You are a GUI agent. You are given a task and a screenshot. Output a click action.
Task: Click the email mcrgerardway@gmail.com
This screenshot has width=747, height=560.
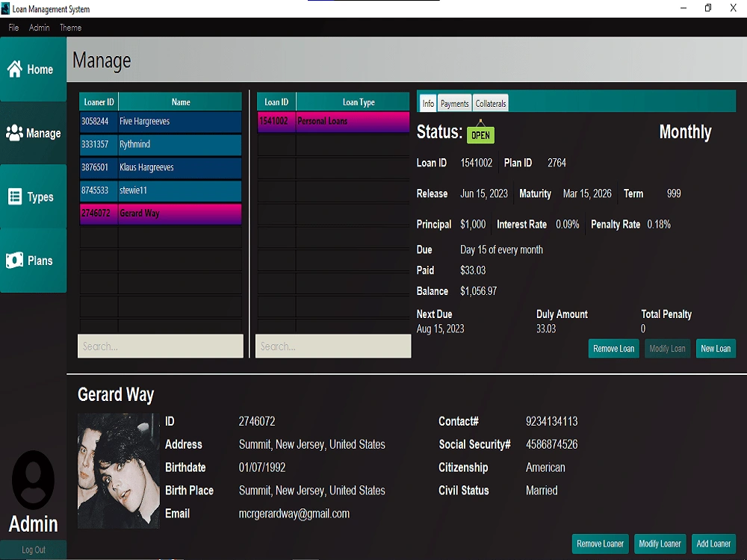(294, 514)
